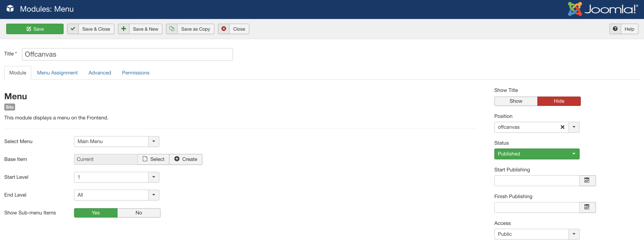This screenshot has height=247, width=644.
Task: Set Show Title to Show
Action: coord(515,101)
